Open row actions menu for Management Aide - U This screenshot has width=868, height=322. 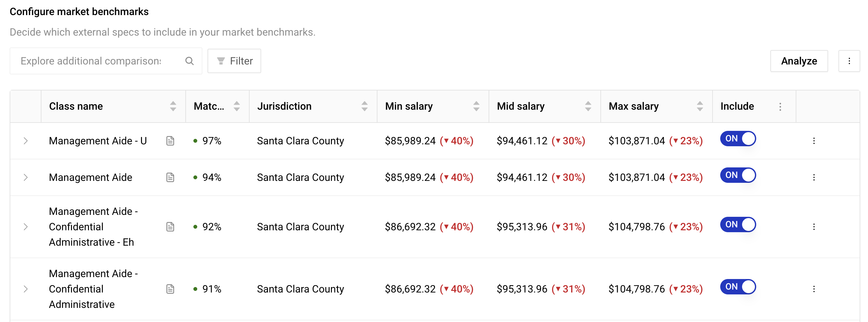coord(814,141)
